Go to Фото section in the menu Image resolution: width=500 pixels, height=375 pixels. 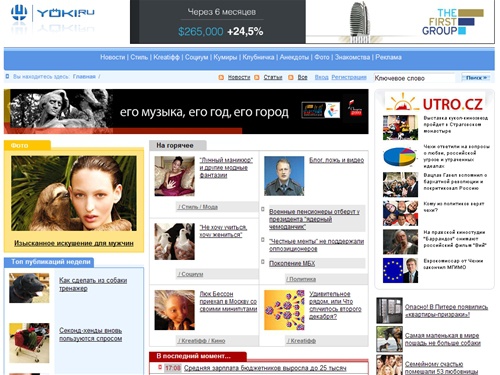tap(322, 57)
